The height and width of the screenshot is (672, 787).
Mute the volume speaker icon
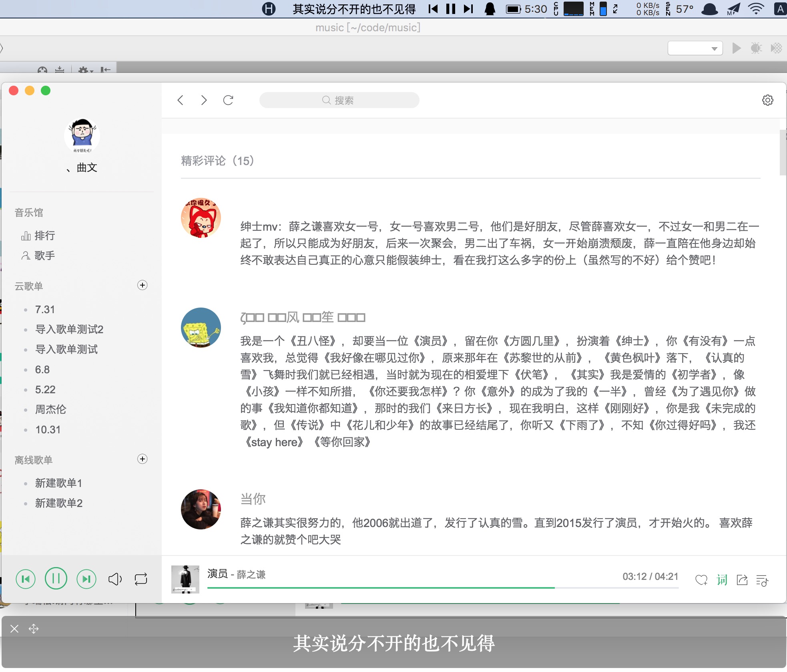[x=115, y=579]
